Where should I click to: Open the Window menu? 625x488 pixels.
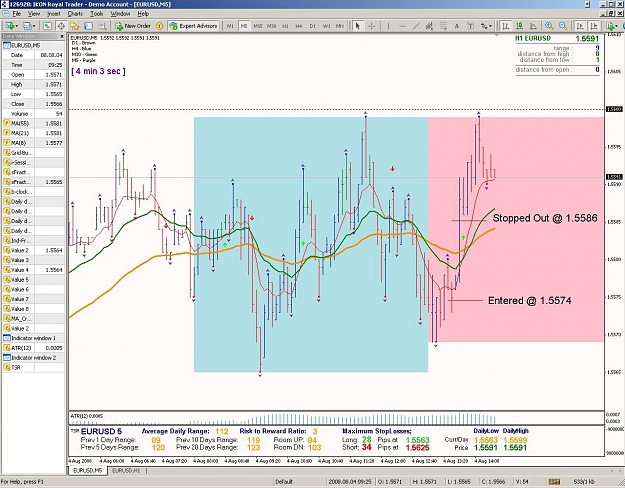coord(120,14)
